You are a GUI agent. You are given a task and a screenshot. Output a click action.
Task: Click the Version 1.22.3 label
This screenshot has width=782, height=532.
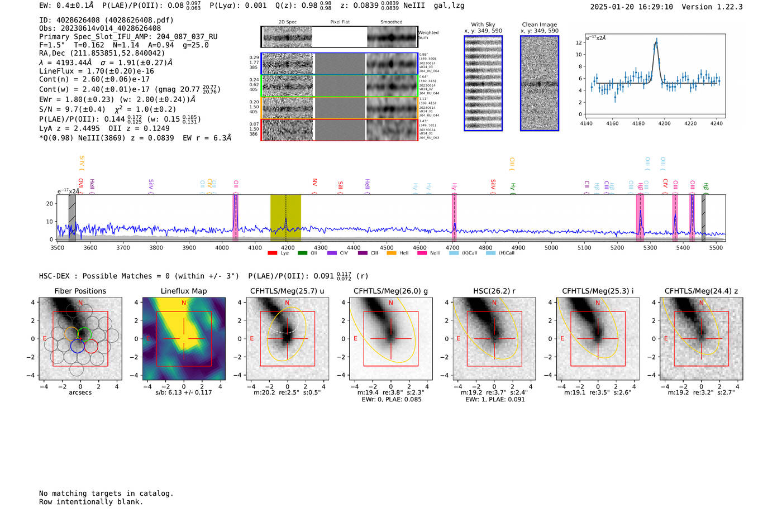tap(712, 7)
